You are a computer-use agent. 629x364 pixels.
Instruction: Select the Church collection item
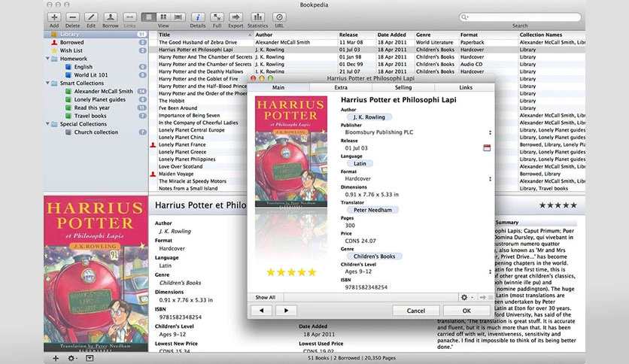coord(96,132)
